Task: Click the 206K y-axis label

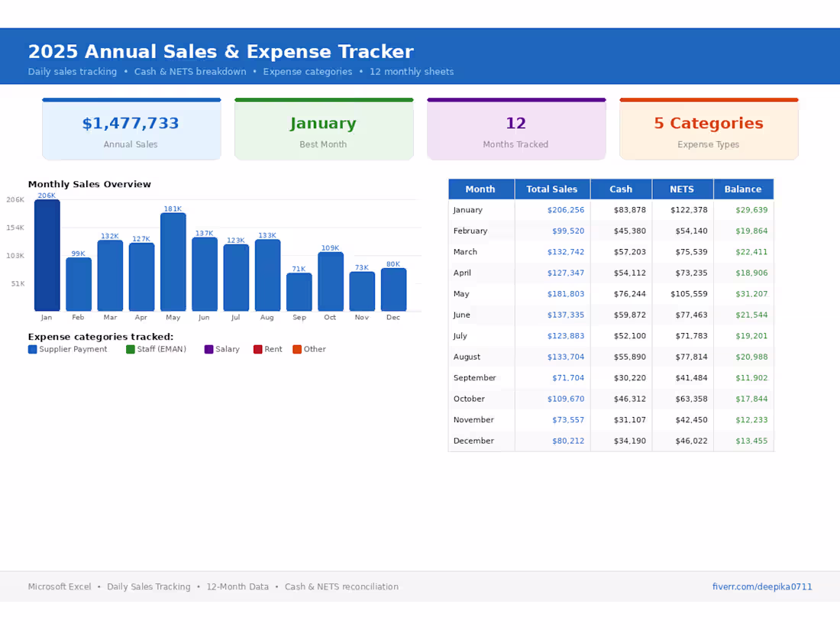Action: click(15, 200)
